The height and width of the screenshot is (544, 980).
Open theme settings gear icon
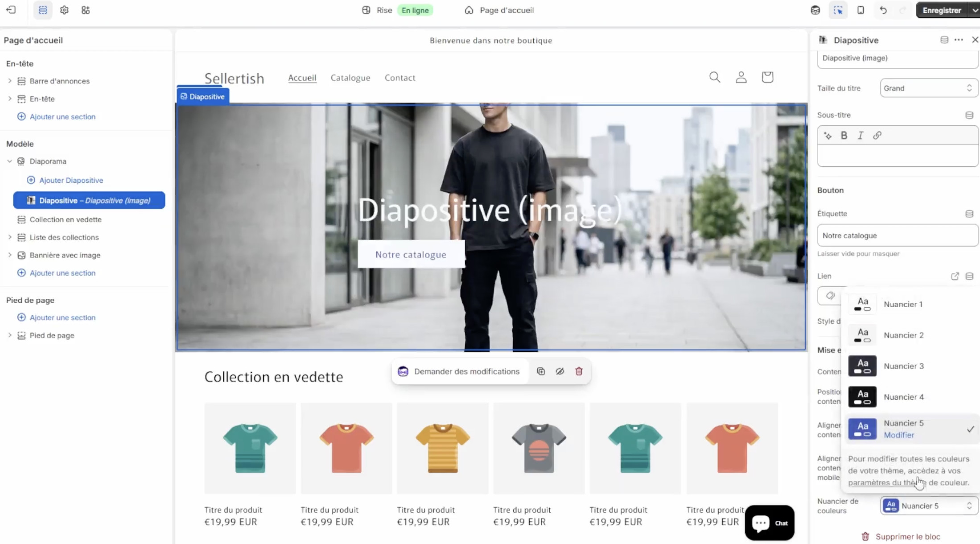coord(64,10)
